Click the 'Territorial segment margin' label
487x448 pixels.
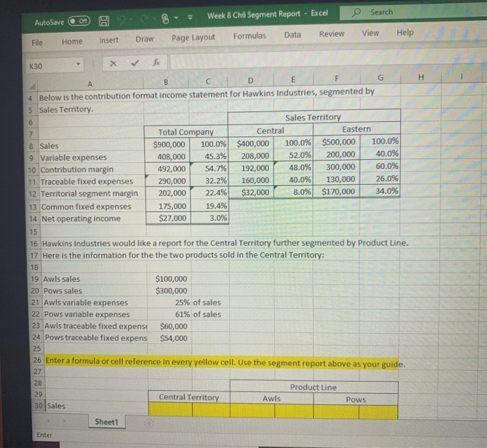[93, 193]
